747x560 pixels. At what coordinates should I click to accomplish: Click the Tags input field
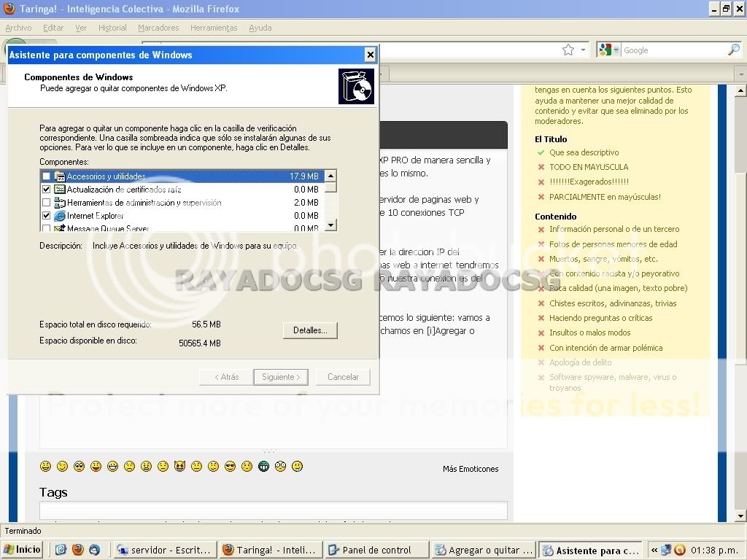274,510
